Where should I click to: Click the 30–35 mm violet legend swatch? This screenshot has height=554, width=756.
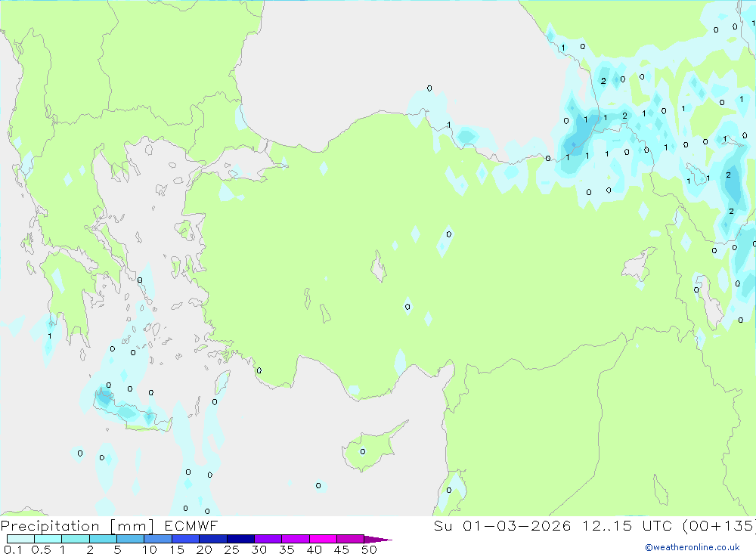268,539
